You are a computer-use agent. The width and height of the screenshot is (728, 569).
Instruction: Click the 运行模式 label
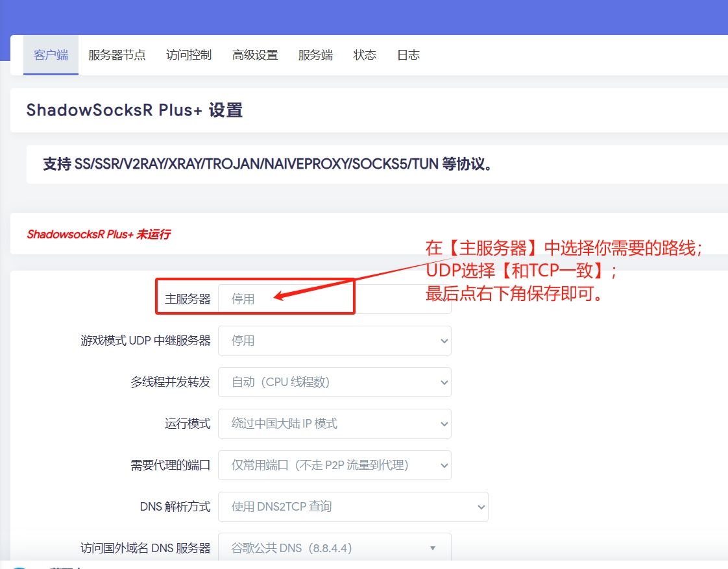[x=188, y=424]
